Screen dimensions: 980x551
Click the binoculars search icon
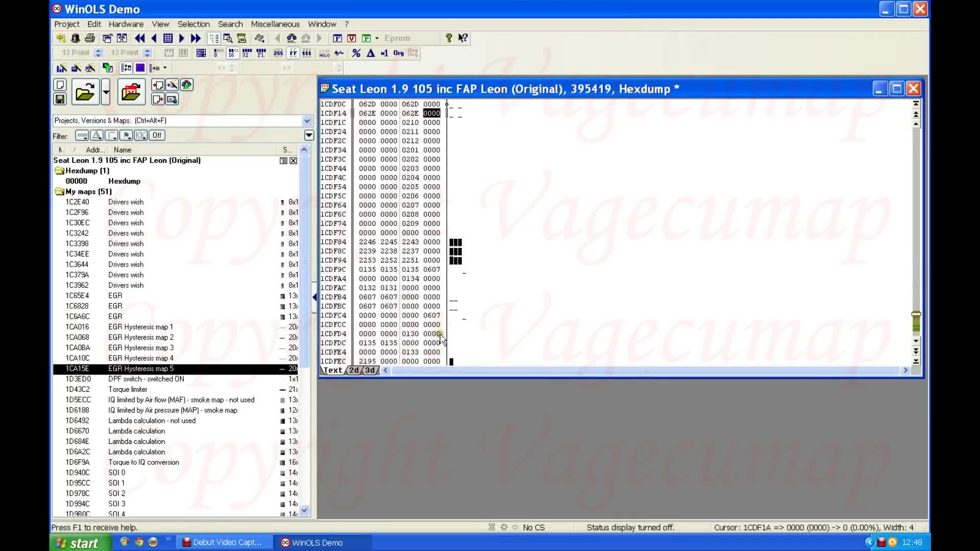[291, 38]
